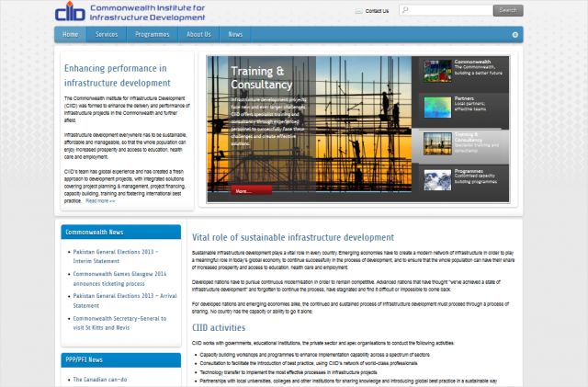
Task: Open the Commonwealth slide thumbnail
Action: point(437,71)
